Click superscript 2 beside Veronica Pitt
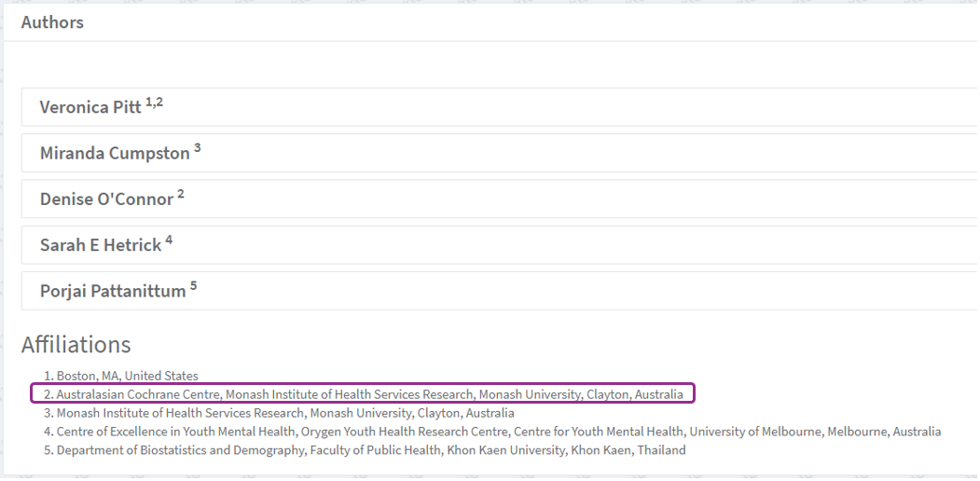The height and width of the screenshot is (481, 980). click(x=159, y=103)
